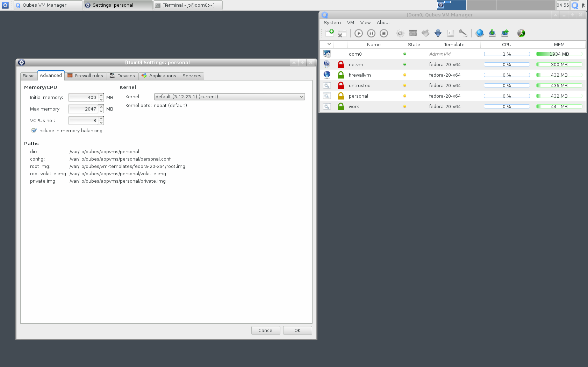Switch to the Devices tab
The width and height of the screenshot is (588, 367).
pos(123,76)
